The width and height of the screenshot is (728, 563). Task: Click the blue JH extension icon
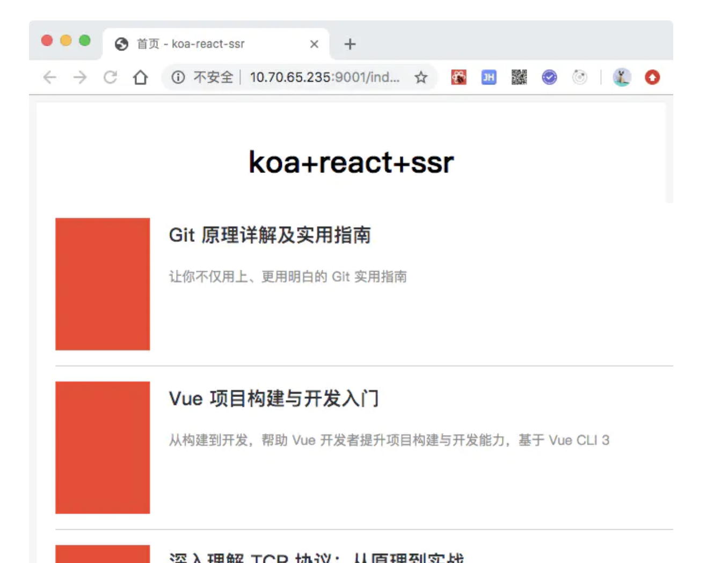489,77
